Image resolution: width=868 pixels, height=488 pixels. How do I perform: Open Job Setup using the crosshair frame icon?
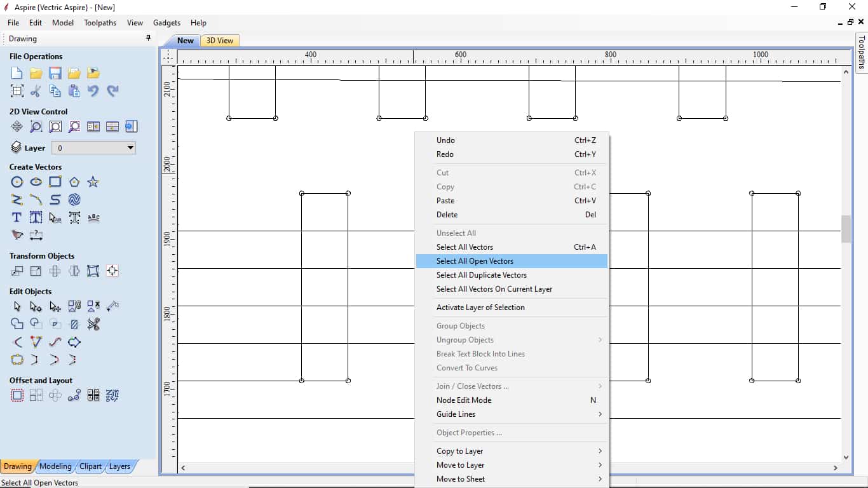(17, 91)
